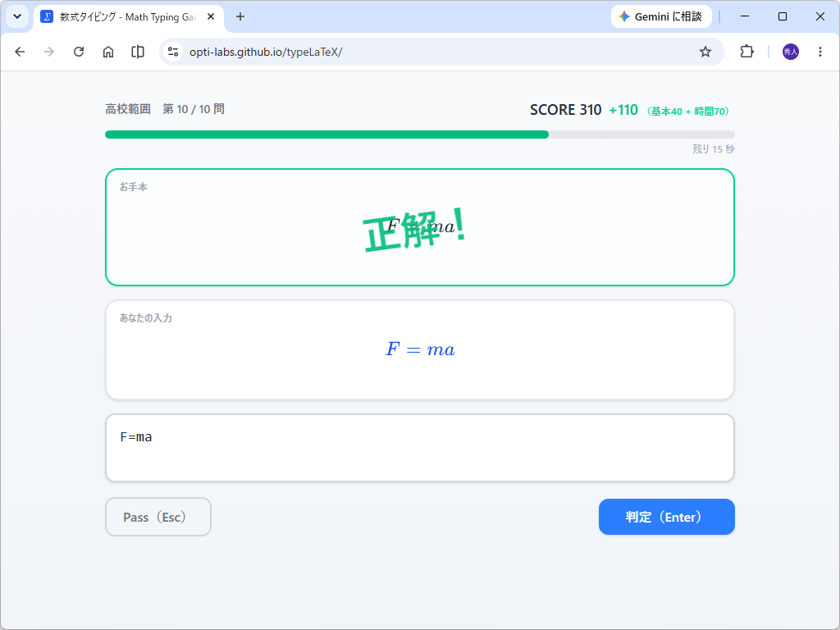This screenshot has width=840, height=630.
Task: Maximize the browser window
Action: click(x=782, y=16)
